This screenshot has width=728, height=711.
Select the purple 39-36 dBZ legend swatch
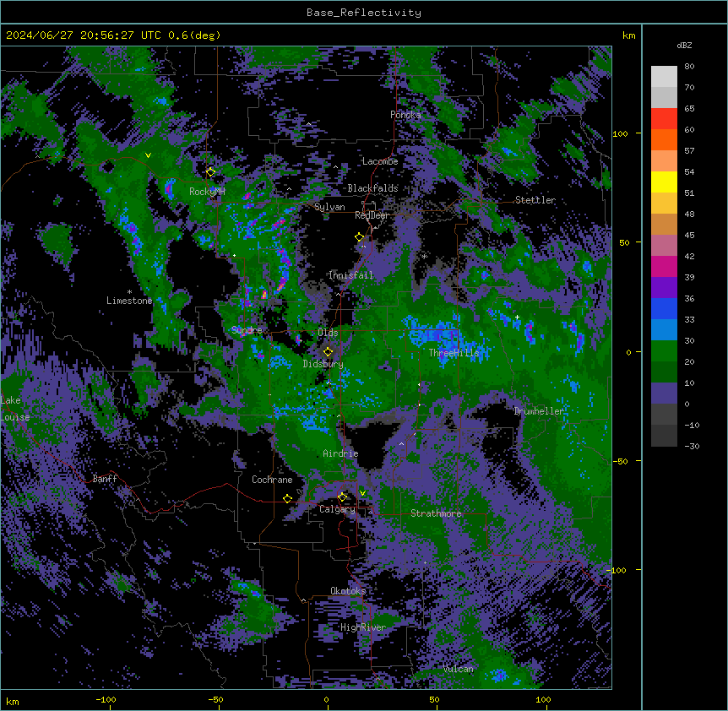click(x=664, y=288)
